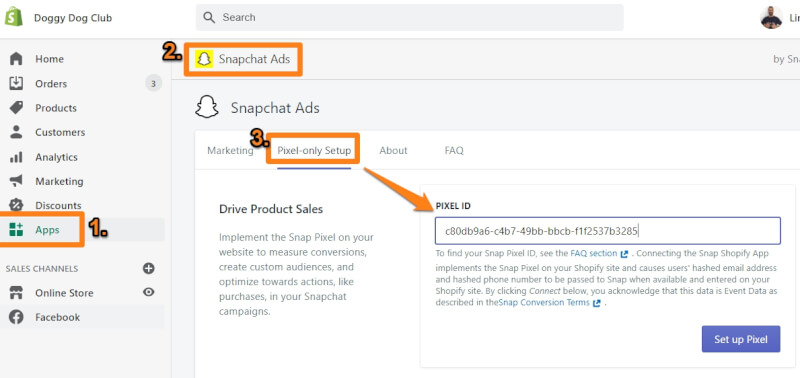The height and width of the screenshot is (378, 800).
Task: Click the Doggy Dog Club store name
Action: click(x=73, y=18)
